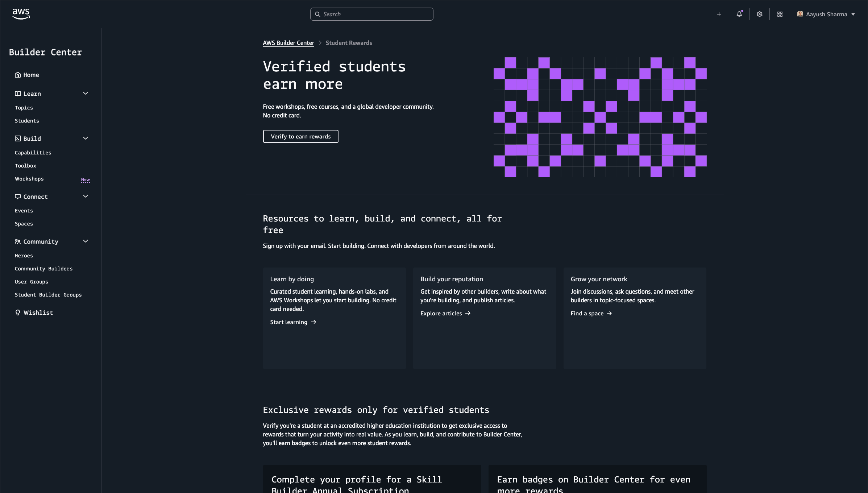Screen dimensions: 868x493
Task: Collapse the Build section chevron
Action: [86, 138]
